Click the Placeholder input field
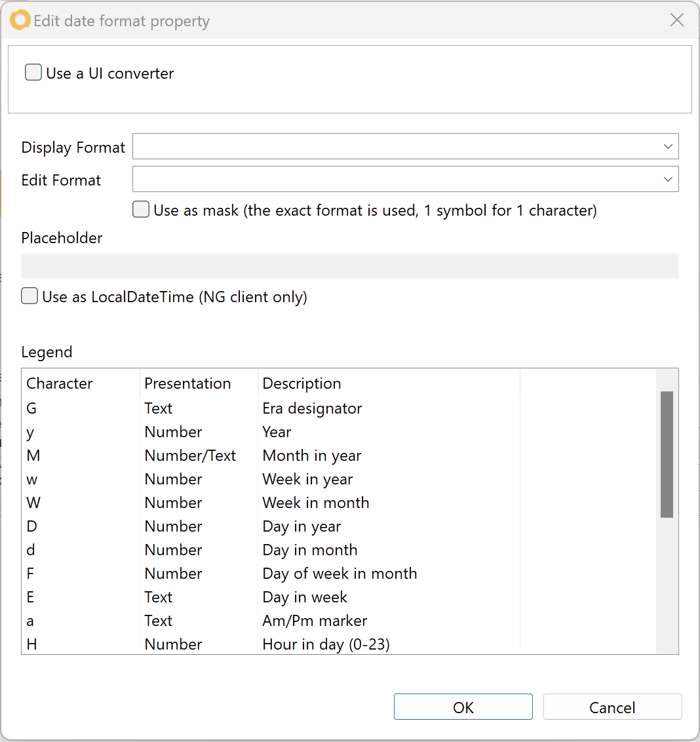The width and height of the screenshot is (700, 742). (349, 267)
